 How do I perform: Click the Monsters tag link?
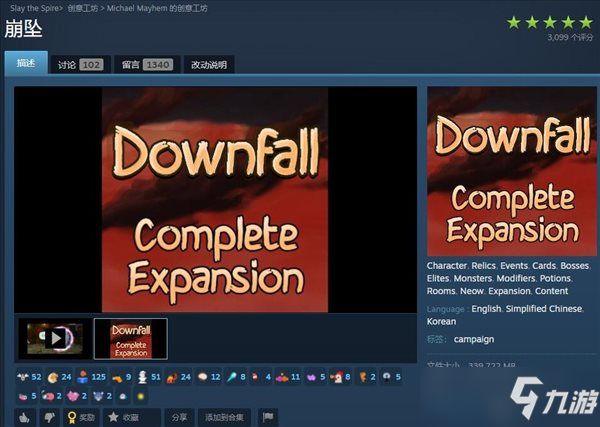(x=473, y=278)
